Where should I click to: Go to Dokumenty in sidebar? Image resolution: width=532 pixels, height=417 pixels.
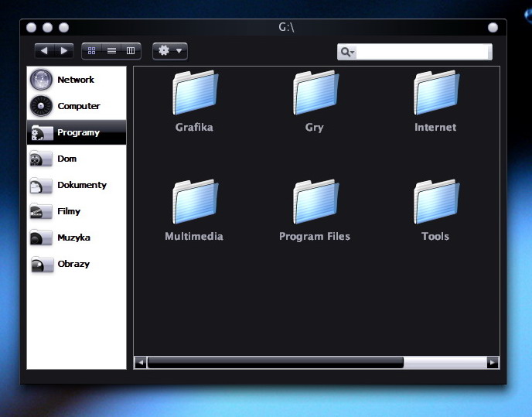(80, 185)
